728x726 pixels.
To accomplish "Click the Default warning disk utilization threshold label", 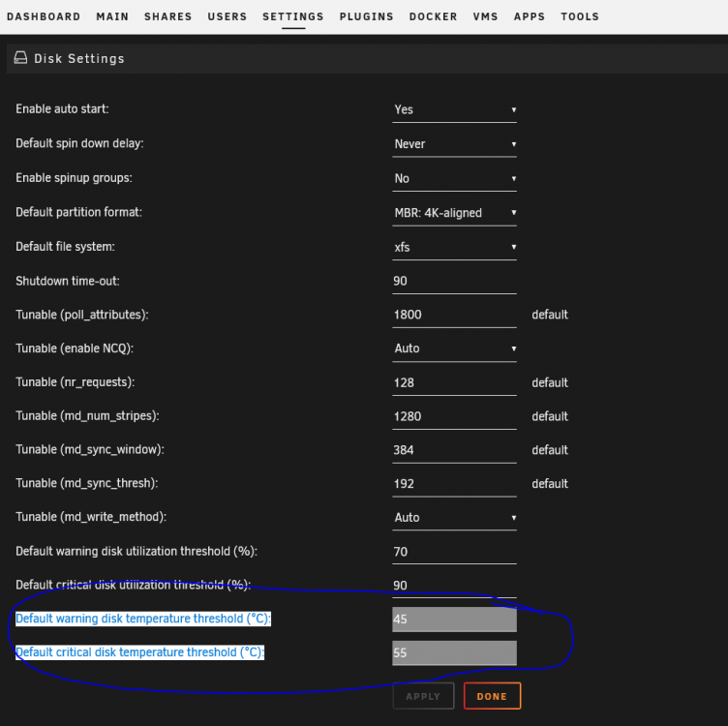I will tap(136, 552).
